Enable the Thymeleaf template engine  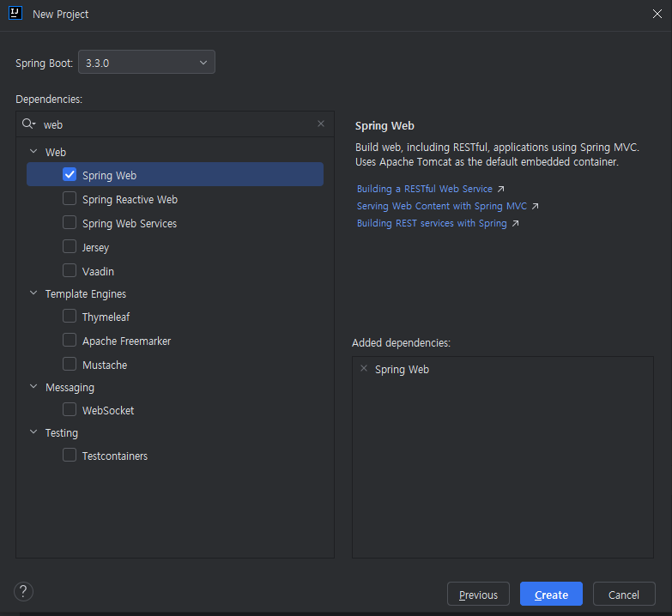70,316
